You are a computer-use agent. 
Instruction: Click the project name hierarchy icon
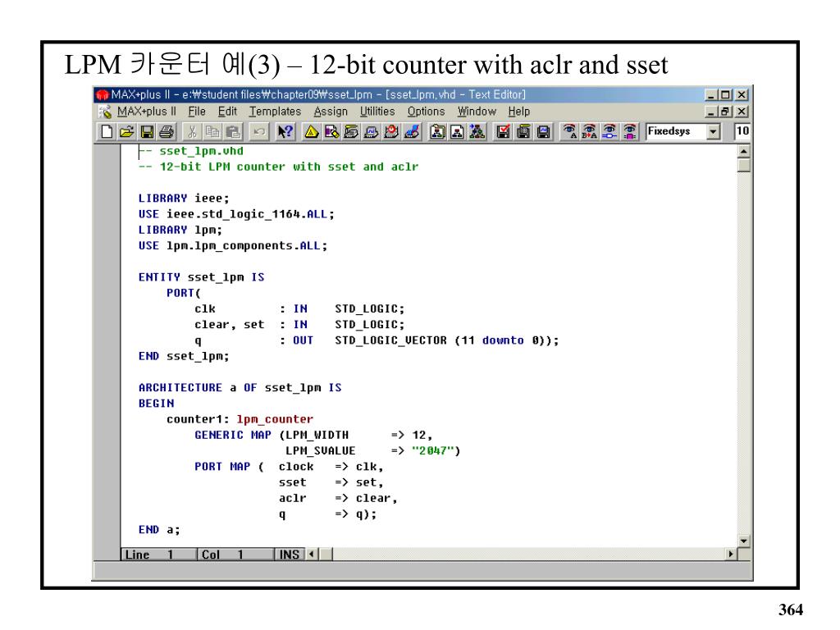[438, 131]
